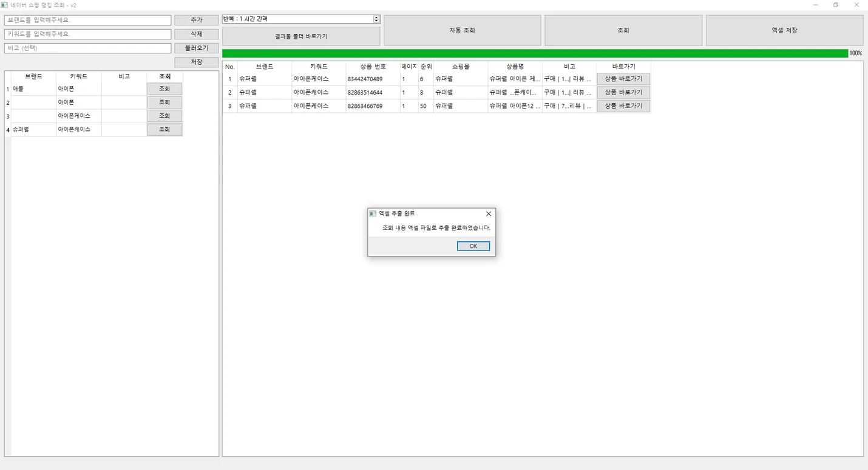
Task: Click the 바로가기 column header
Action: [623, 67]
